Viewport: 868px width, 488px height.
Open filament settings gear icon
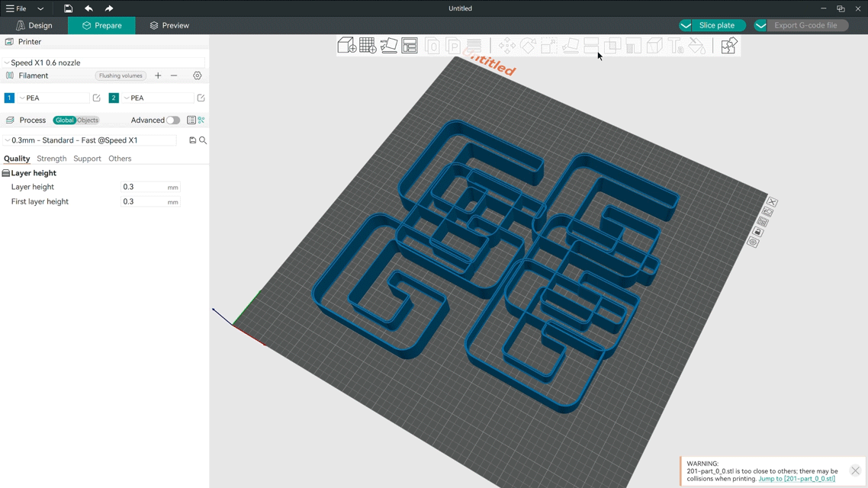[197, 75]
